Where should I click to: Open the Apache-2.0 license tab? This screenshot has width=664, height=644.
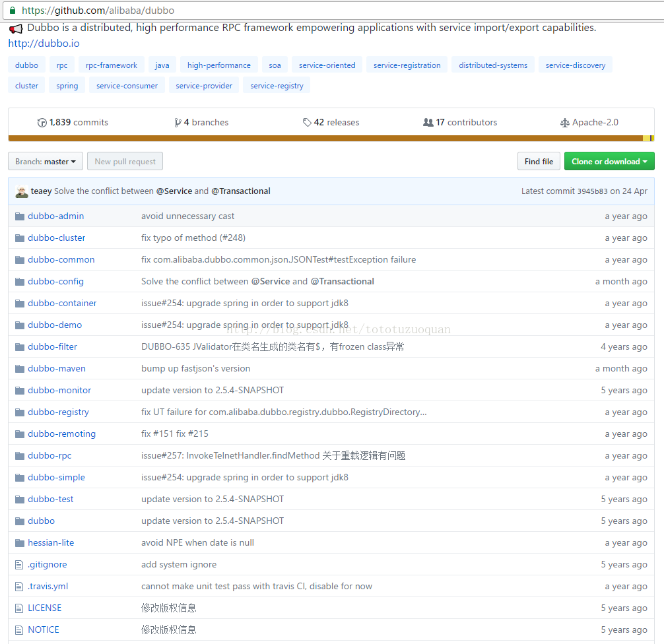tap(589, 122)
